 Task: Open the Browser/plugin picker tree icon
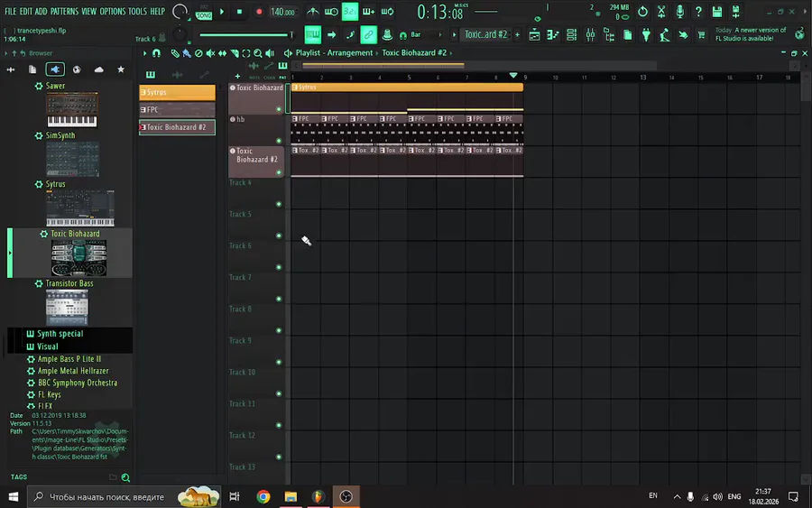click(x=609, y=35)
